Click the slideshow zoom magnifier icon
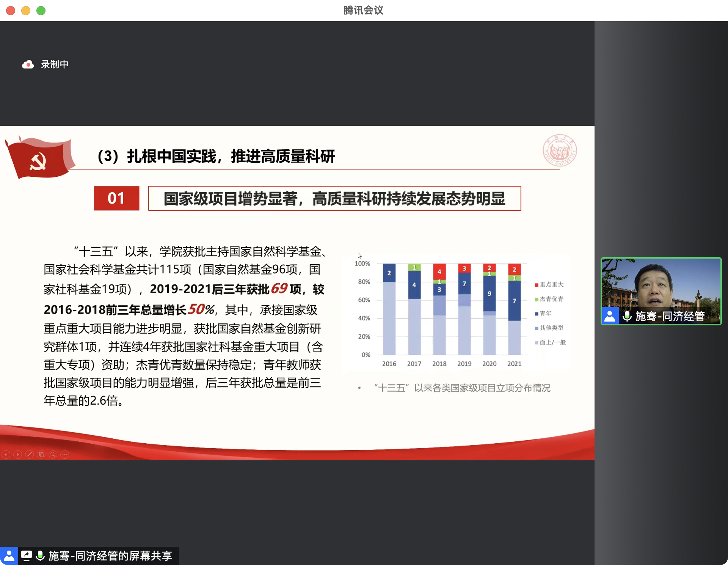The width and height of the screenshot is (728, 565). tap(53, 454)
